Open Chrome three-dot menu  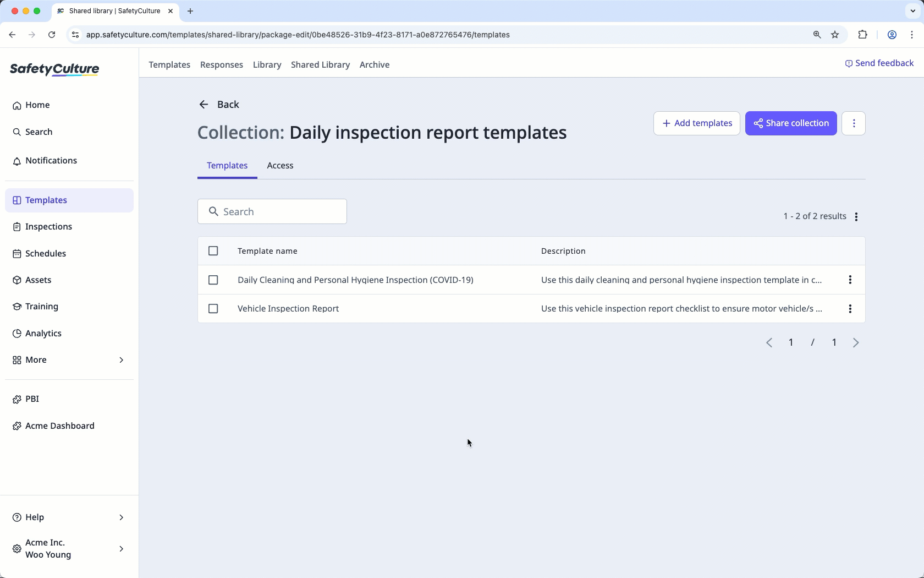[x=912, y=35]
